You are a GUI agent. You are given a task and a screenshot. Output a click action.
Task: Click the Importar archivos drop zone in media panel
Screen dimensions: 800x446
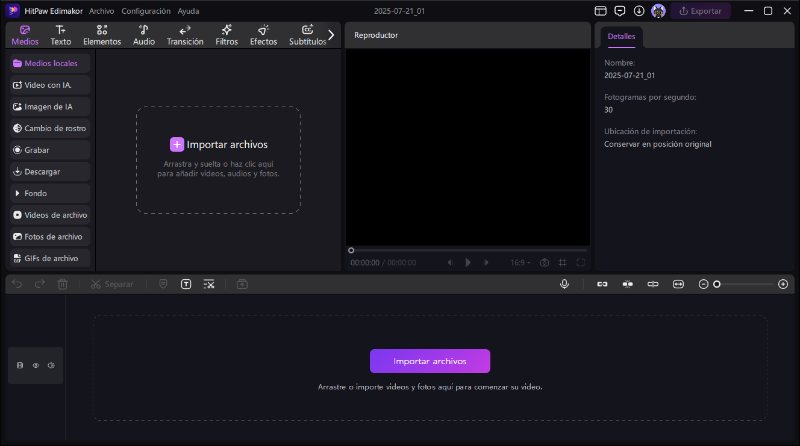pyautogui.click(x=218, y=159)
